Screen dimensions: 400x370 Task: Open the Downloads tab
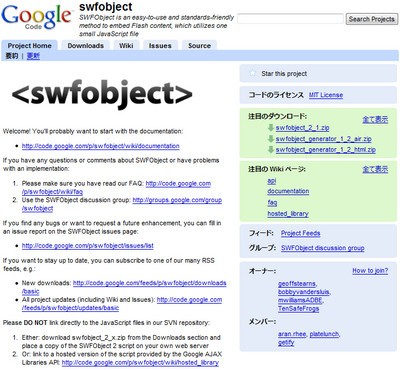[85, 46]
